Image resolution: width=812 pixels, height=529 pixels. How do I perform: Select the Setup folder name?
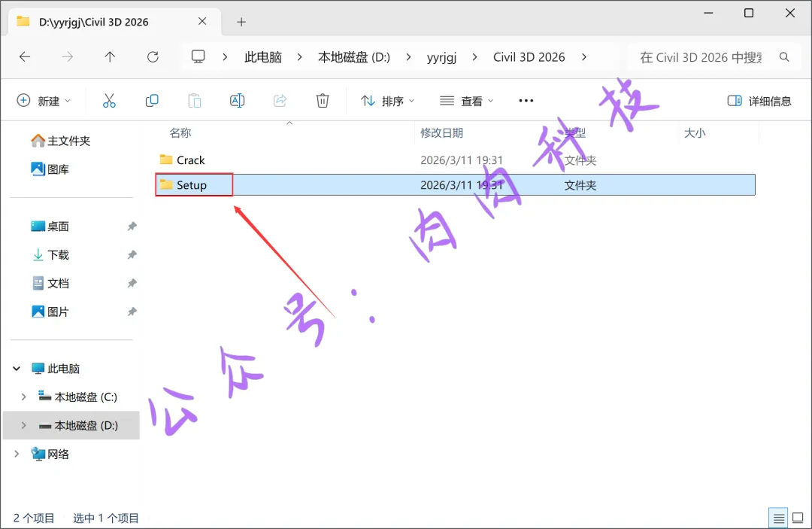[192, 185]
